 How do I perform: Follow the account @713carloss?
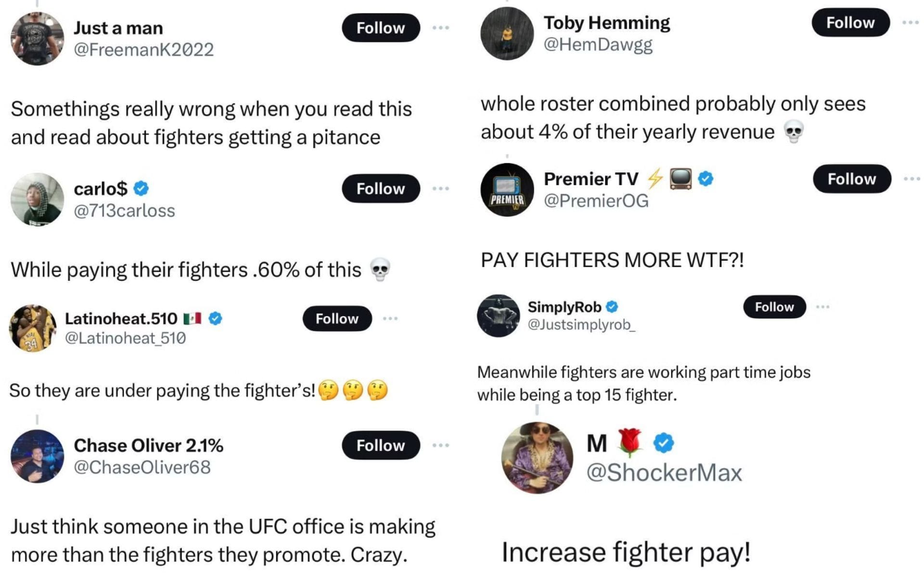coord(380,189)
